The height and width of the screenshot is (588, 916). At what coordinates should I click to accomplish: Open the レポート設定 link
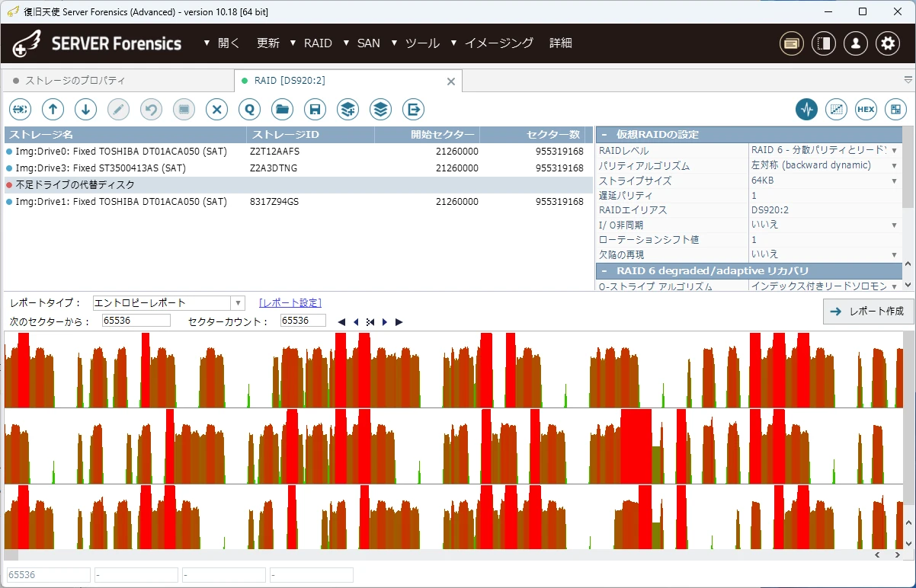290,303
